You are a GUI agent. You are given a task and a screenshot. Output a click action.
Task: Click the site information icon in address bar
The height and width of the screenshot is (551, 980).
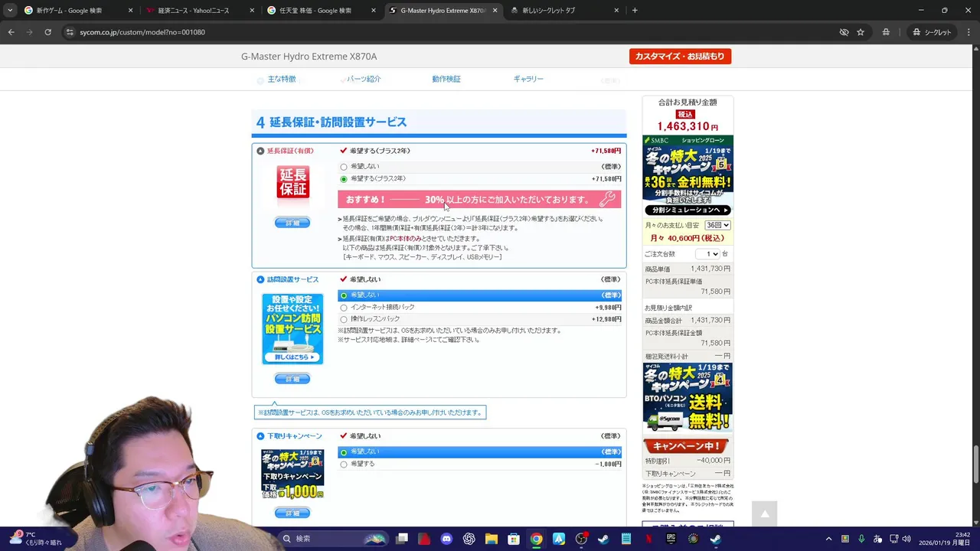70,32
